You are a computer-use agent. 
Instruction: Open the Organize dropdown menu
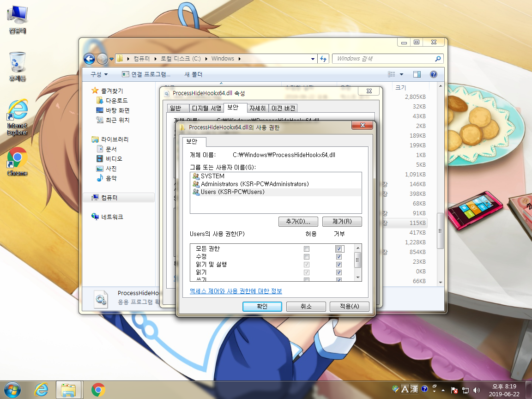click(x=99, y=74)
